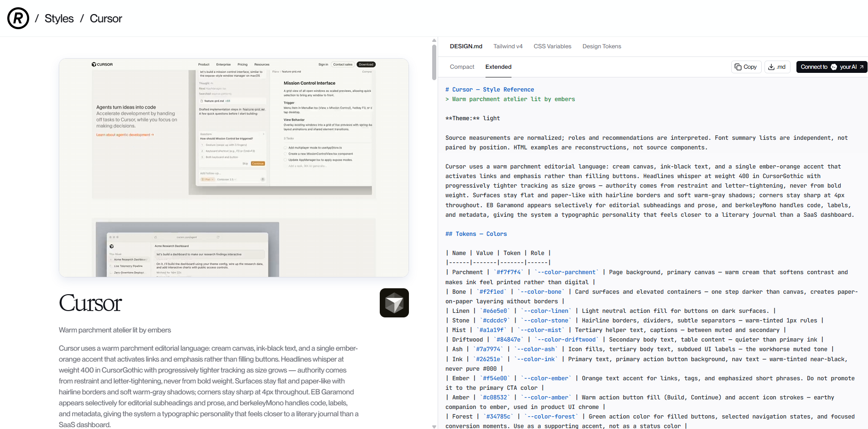Click the black Cursor cube app icon
868x429 pixels.
394,303
